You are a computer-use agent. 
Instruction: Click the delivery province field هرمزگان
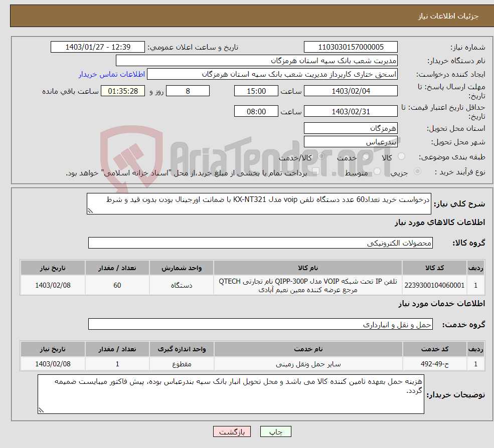[351, 128]
